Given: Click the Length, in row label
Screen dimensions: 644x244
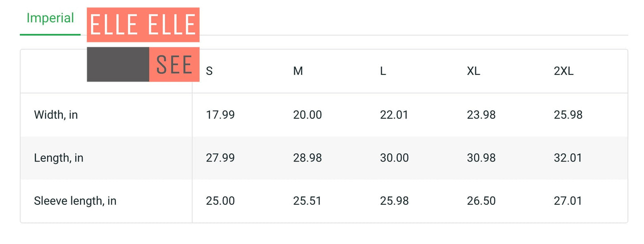Looking at the screenshot, I should pyautogui.click(x=58, y=158).
